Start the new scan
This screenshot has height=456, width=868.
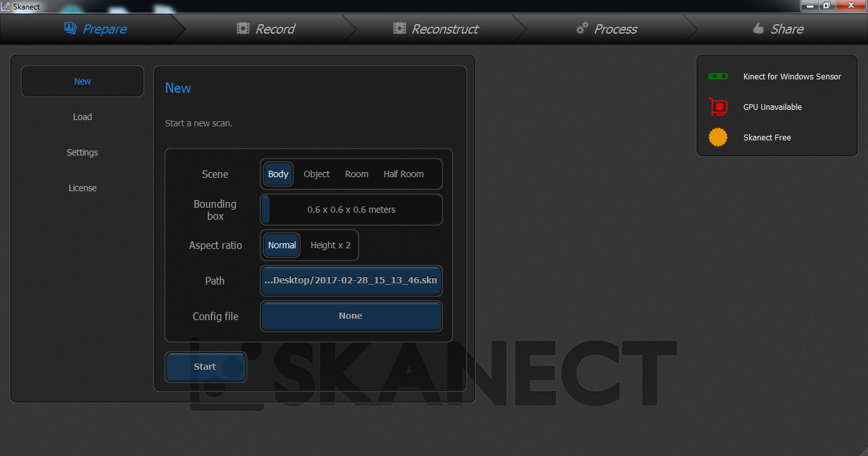pyautogui.click(x=206, y=367)
